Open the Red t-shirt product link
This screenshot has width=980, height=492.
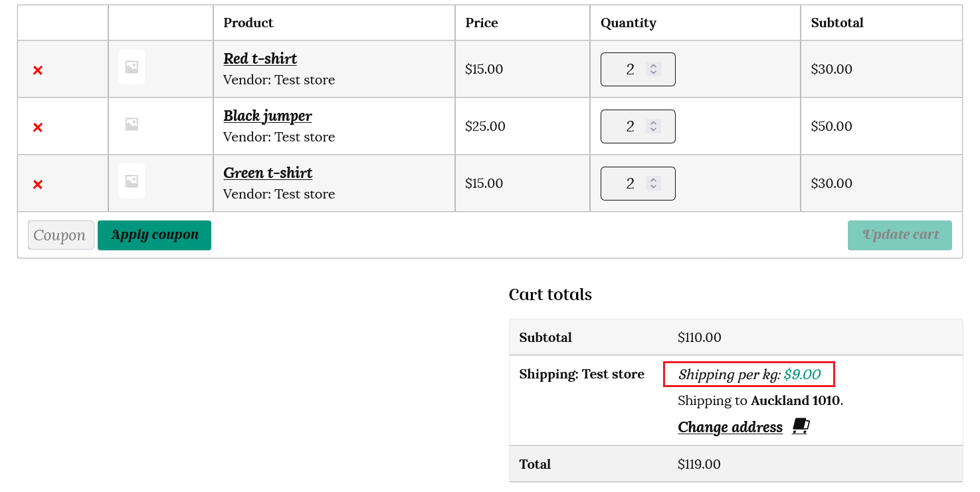pyautogui.click(x=260, y=58)
